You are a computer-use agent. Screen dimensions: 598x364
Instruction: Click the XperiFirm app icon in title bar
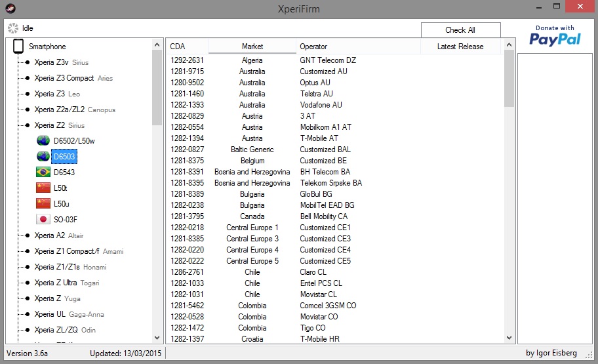tap(10, 8)
